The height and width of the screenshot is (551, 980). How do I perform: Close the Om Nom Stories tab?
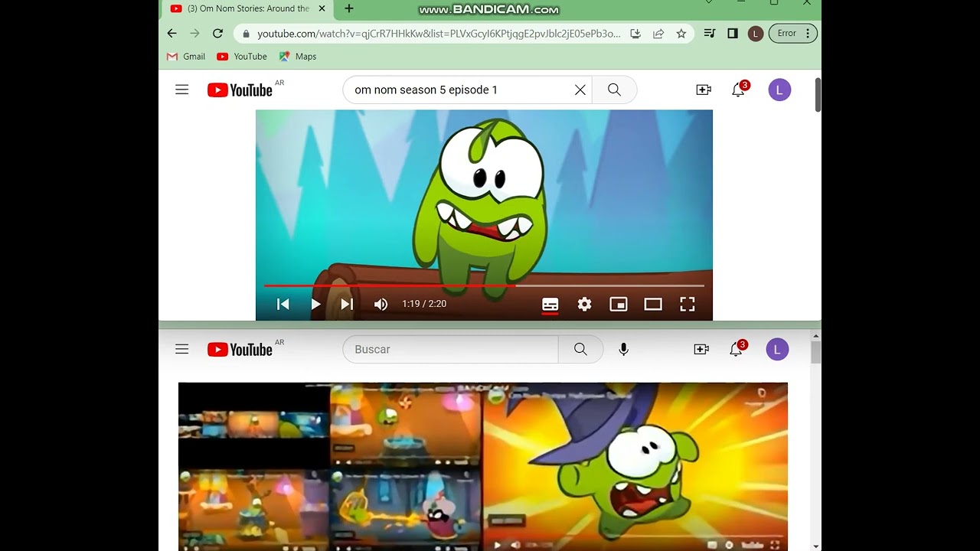[x=322, y=8]
